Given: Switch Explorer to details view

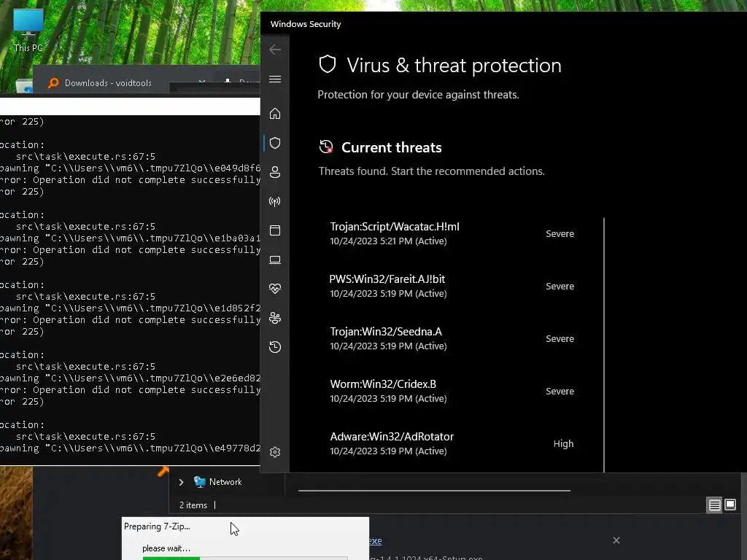Looking at the screenshot, I should pyautogui.click(x=715, y=505).
